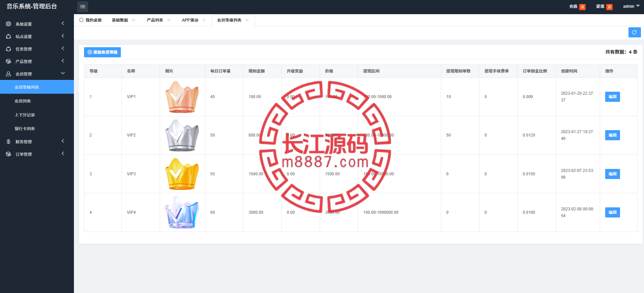Click the 2023-02-08 creation time cell
Image resolution: width=644 pixels, height=293 pixels.
pos(578,212)
